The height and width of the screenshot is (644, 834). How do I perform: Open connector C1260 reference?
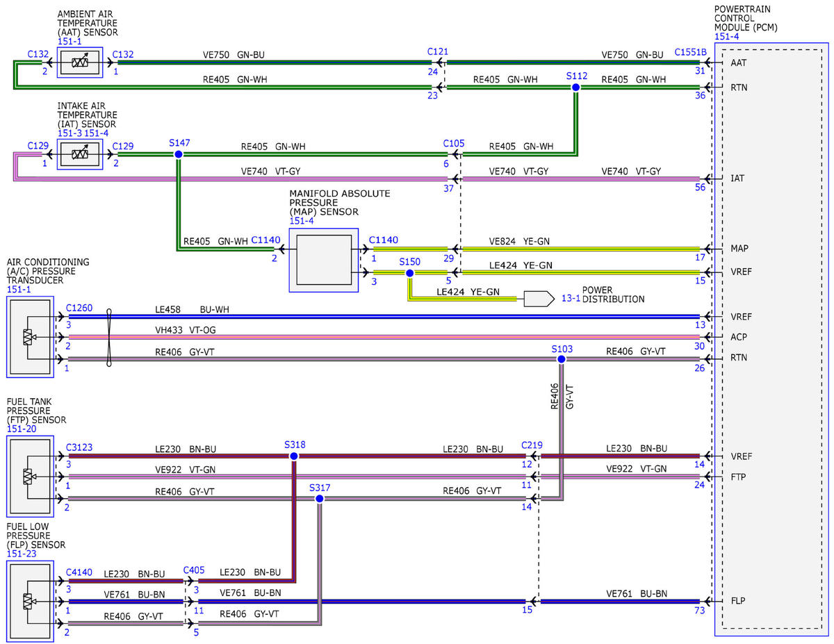[x=79, y=306]
